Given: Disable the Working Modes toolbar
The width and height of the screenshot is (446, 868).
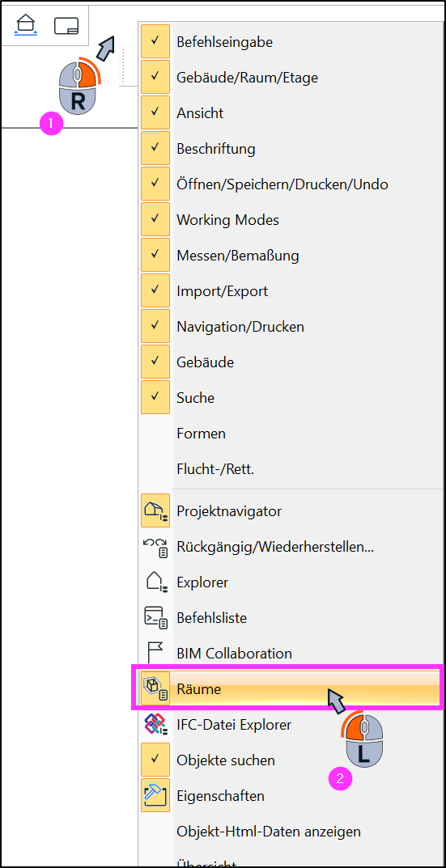Looking at the screenshot, I should tap(291, 220).
